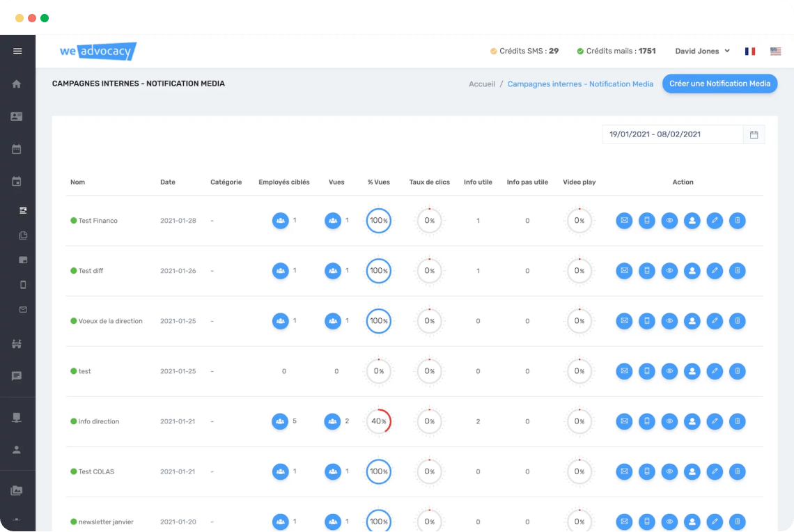Navigate to Accueil breadcrumb link
The height and width of the screenshot is (532, 794).
[x=482, y=84]
